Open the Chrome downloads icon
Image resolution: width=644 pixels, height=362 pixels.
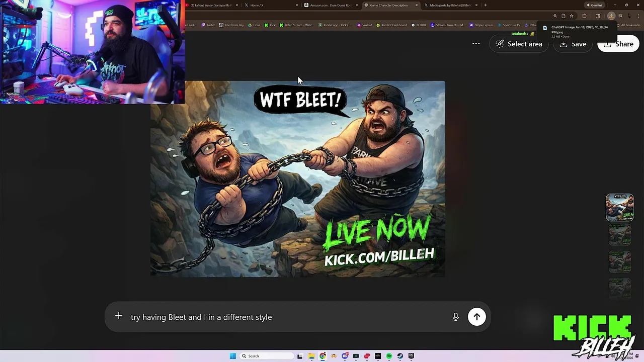[x=611, y=16]
